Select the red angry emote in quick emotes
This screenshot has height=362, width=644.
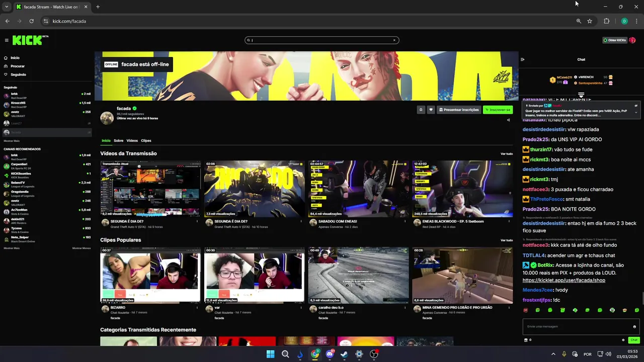[x=525, y=310]
